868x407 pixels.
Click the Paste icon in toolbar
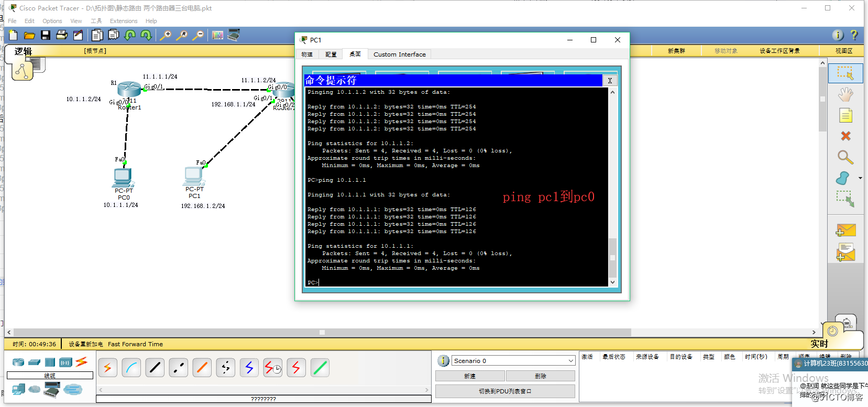113,35
